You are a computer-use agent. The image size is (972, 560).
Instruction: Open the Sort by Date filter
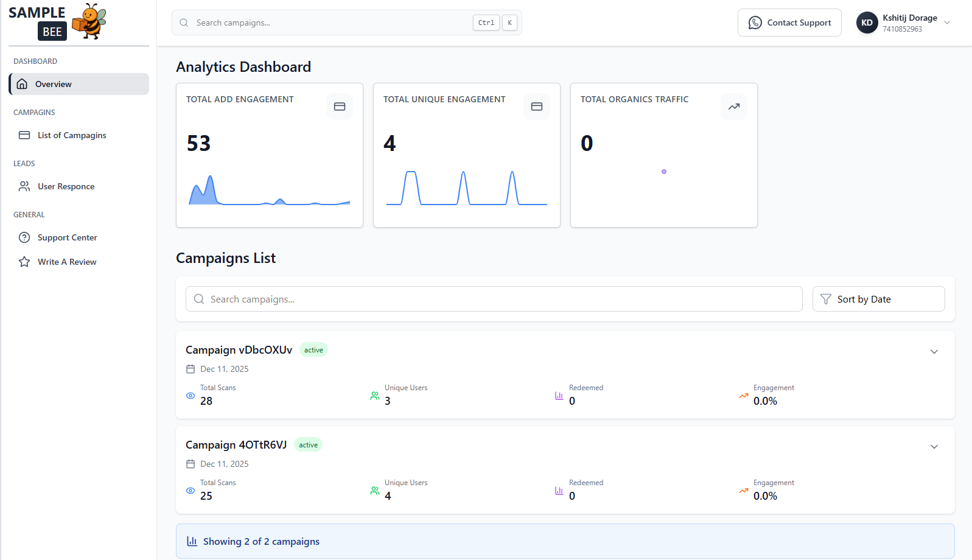click(x=878, y=299)
